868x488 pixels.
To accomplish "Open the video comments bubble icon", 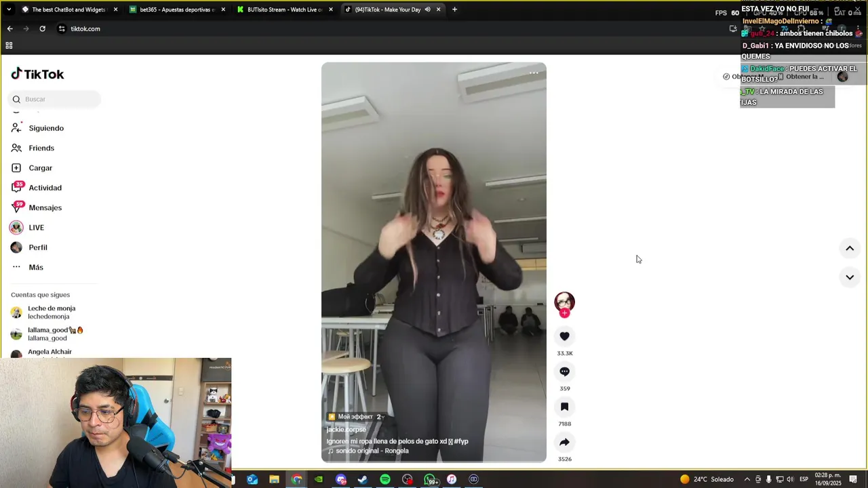I will pos(564,371).
